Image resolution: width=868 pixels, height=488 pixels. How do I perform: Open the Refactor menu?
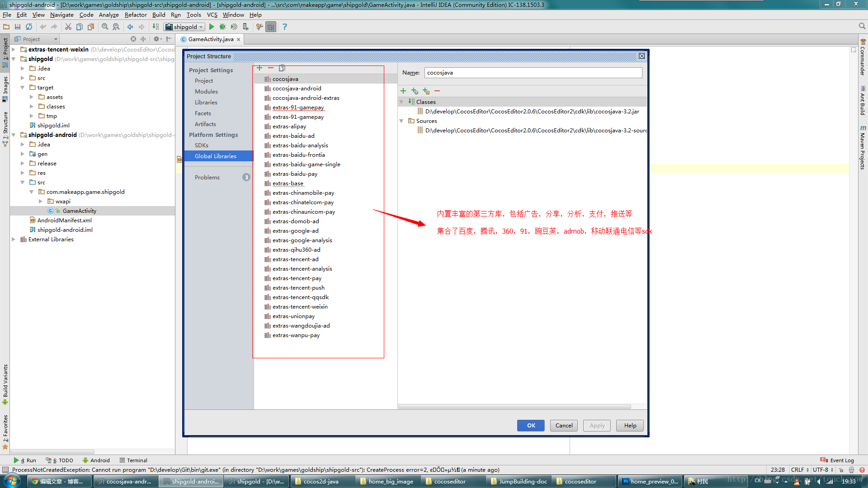tap(136, 15)
